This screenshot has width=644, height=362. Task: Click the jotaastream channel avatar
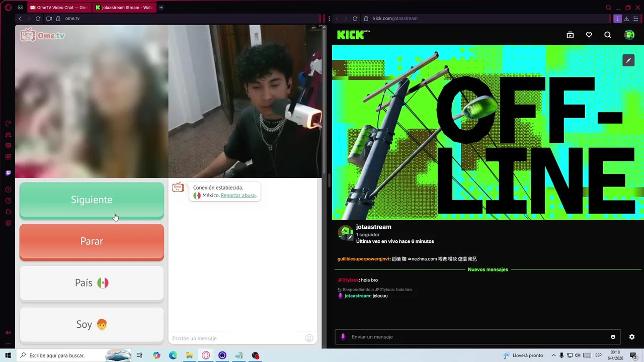345,232
